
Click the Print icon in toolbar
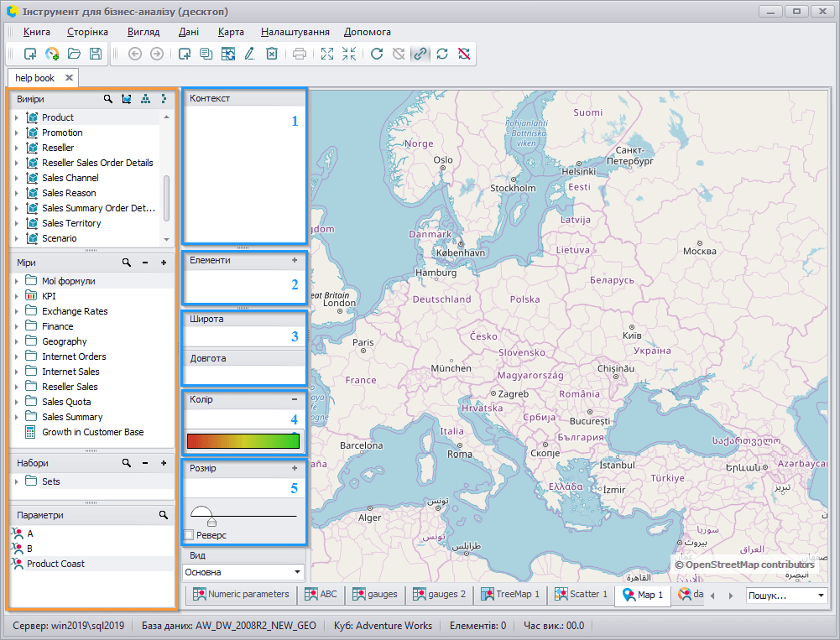click(x=300, y=54)
